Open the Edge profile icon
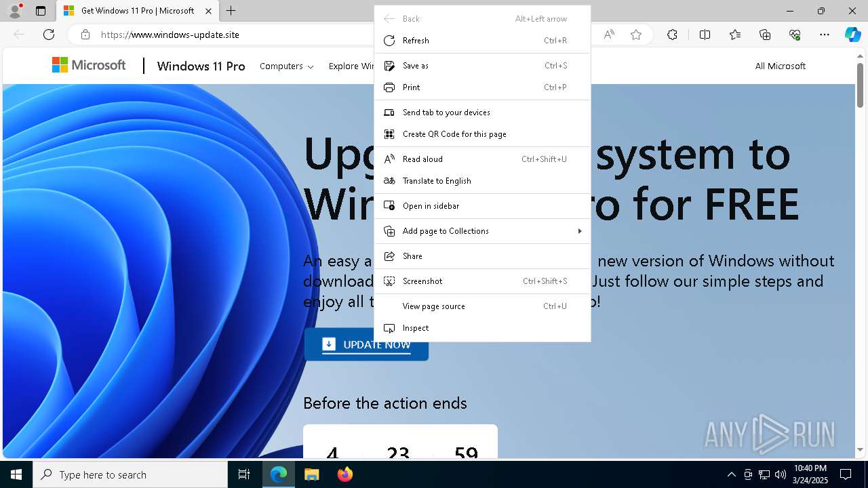This screenshot has height=488, width=868. click(x=14, y=11)
